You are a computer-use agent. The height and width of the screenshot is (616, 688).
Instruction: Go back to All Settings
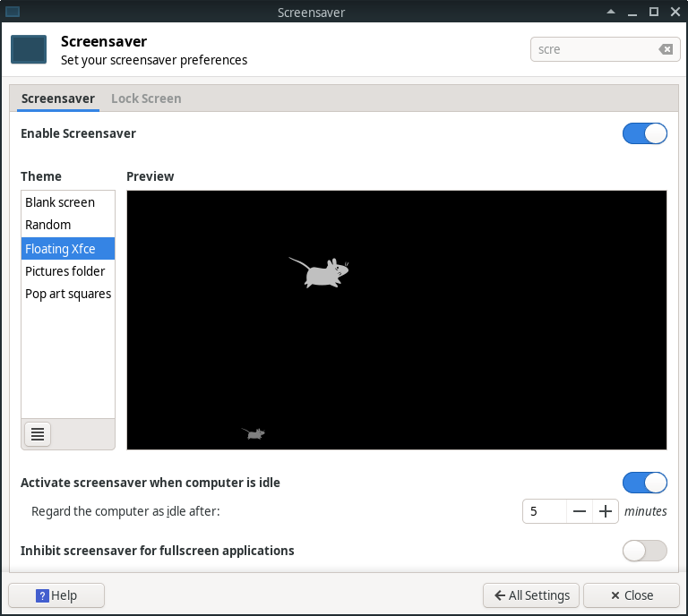(x=531, y=595)
